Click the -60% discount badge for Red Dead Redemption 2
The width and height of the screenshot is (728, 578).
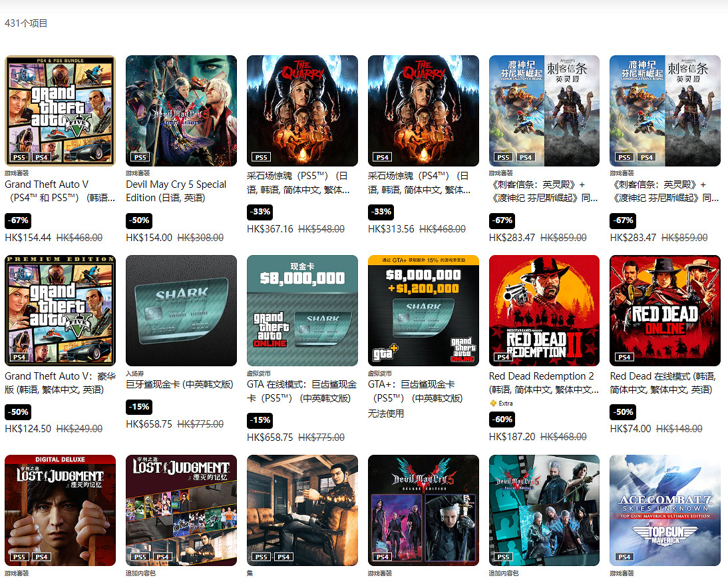click(502, 420)
